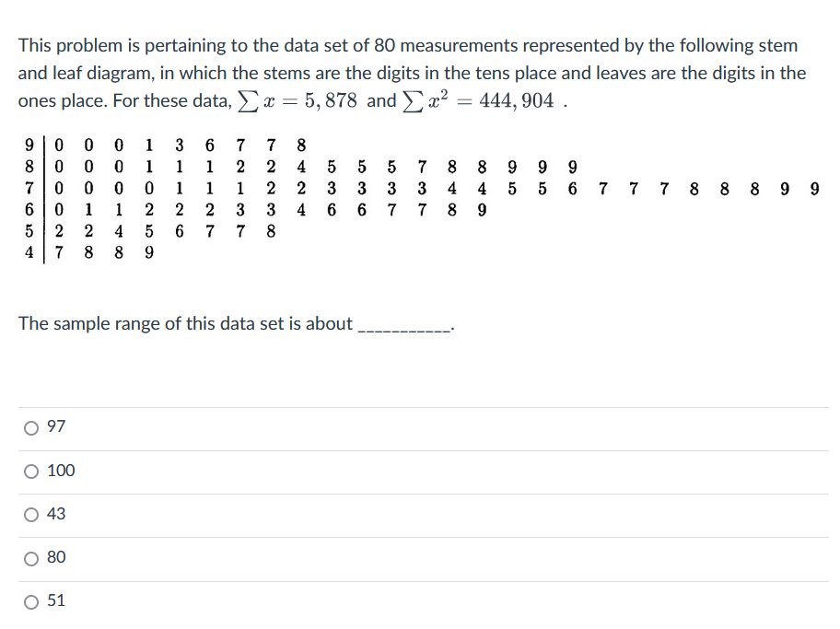Select the radio button for answer 97
This screenshot has height=629, width=840.
click(29, 426)
